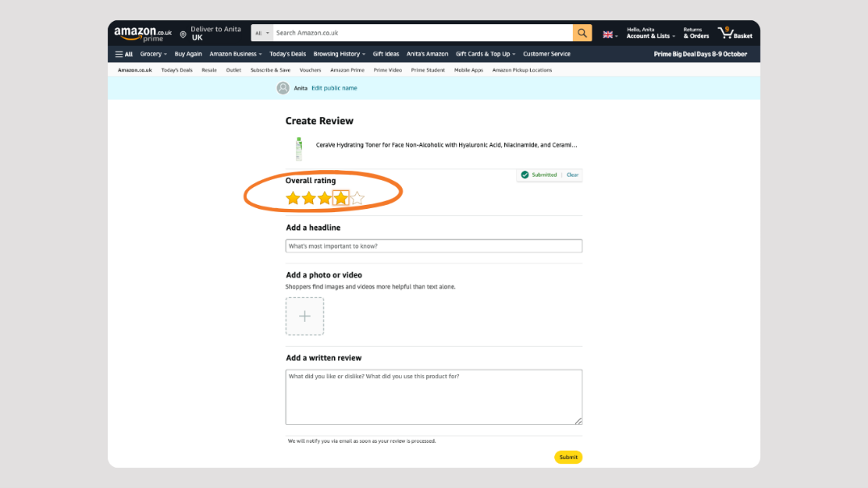Click the green Submitted checkmark icon

pos(525,175)
